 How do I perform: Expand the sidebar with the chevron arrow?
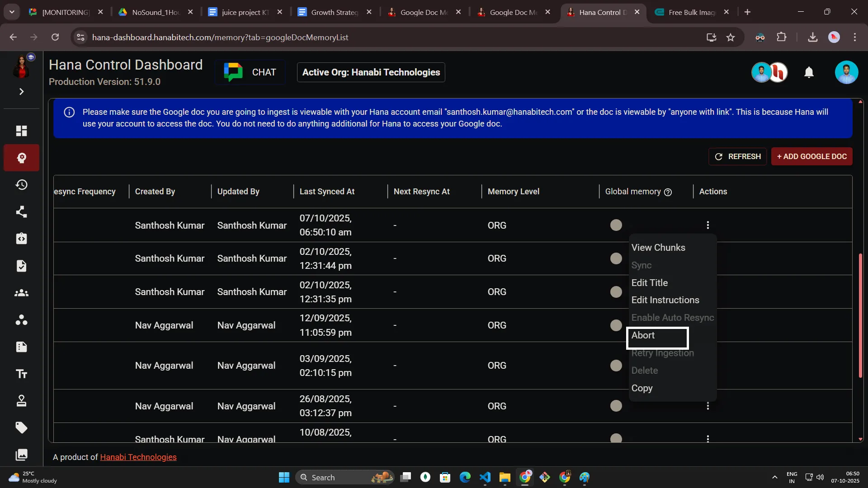click(21, 91)
